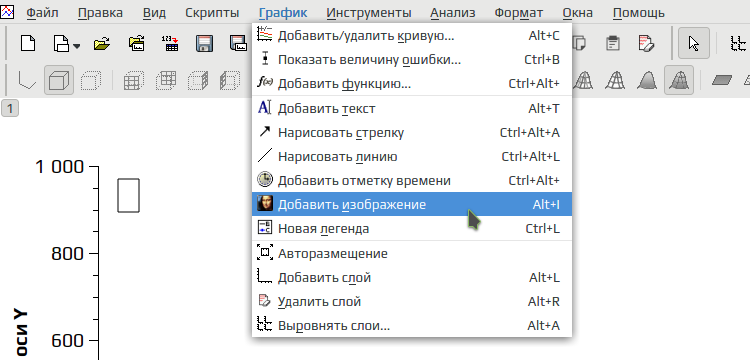This screenshot has width=750, height=360.
Task: Toggle the 3D box frame icon
Action: tap(59, 80)
